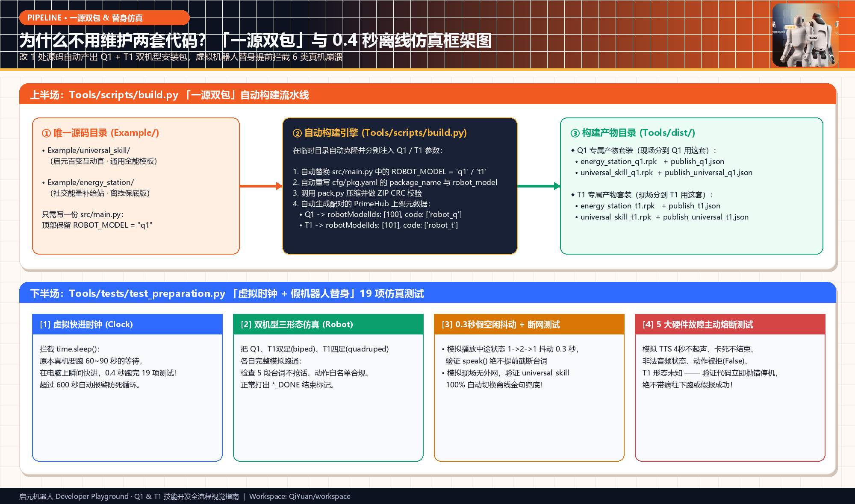The height and width of the screenshot is (504, 855).
Task: Click the PIPELINE 一源双包 & 替身仿真 badge
Action: tap(104, 18)
